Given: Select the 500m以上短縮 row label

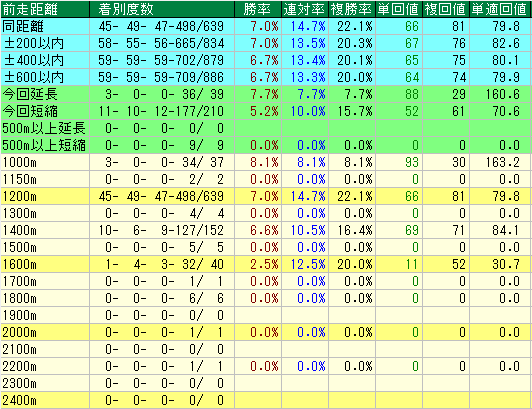Looking at the screenshot, I should pos(45,145).
